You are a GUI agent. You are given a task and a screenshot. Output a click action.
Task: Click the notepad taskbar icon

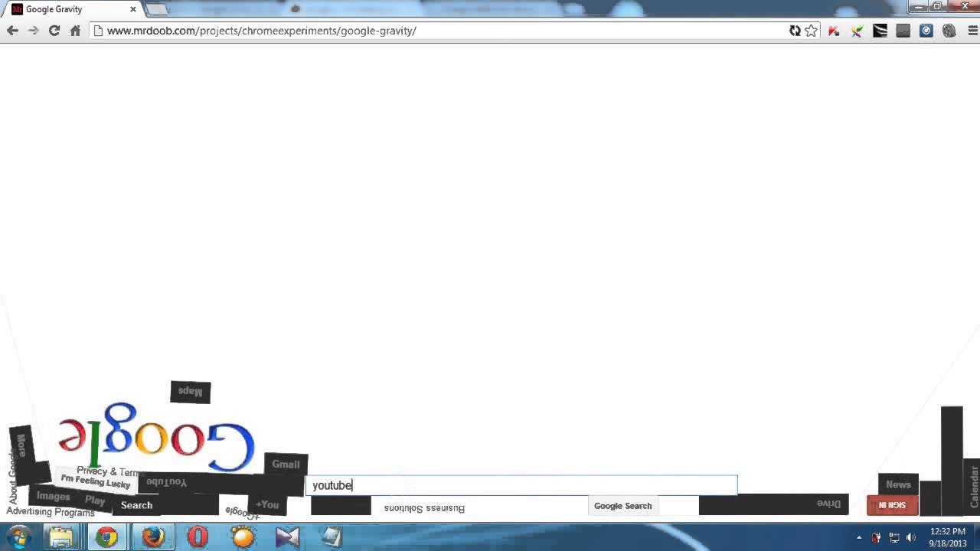pyautogui.click(x=332, y=537)
